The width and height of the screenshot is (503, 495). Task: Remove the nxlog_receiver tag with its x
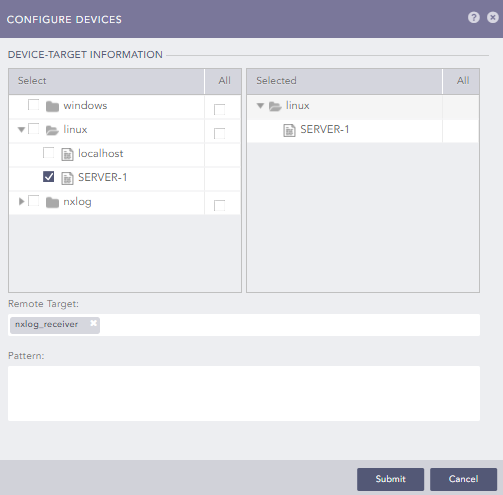click(94, 323)
